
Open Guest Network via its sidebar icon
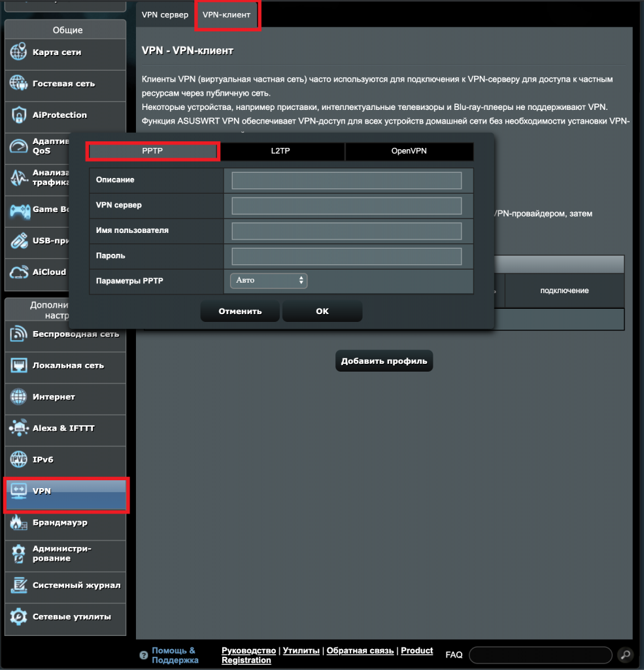(18, 84)
